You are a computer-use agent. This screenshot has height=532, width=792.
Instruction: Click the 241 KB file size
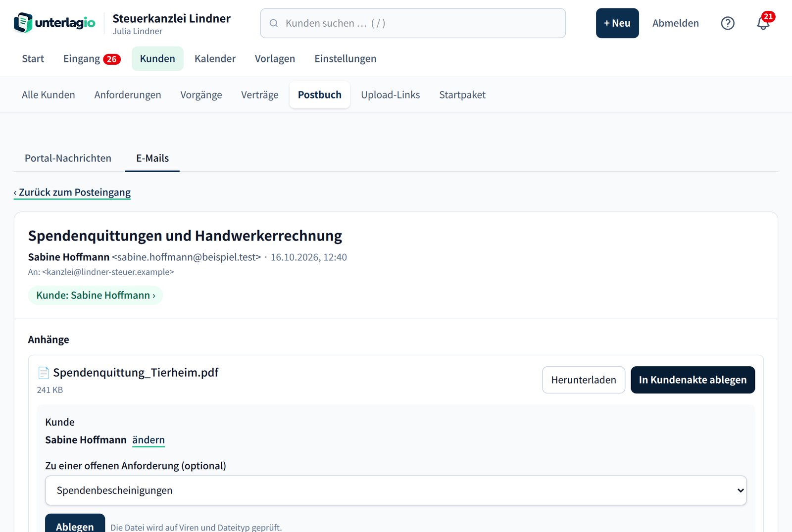click(50, 390)
